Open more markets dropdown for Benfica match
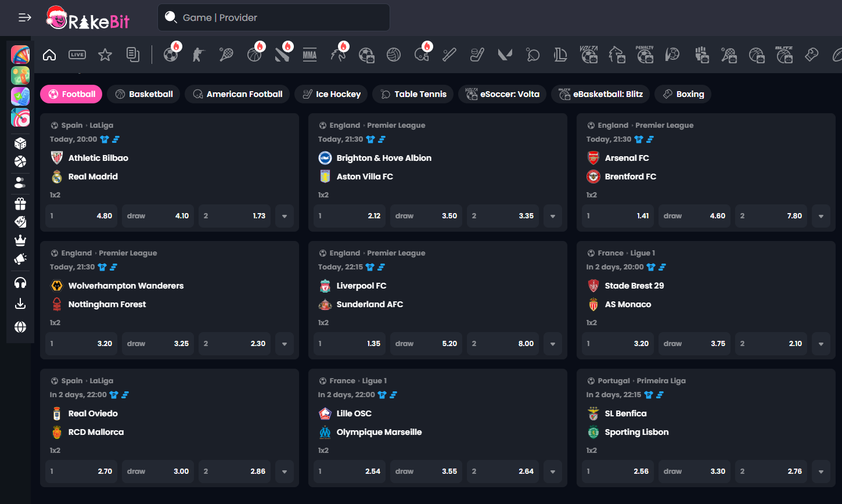This screenshot has width=842, height=504. coord(821,471)
